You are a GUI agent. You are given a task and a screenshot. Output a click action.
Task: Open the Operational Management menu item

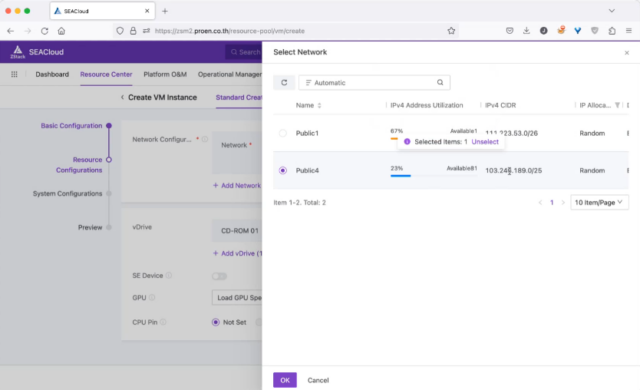tap(230, 74)
